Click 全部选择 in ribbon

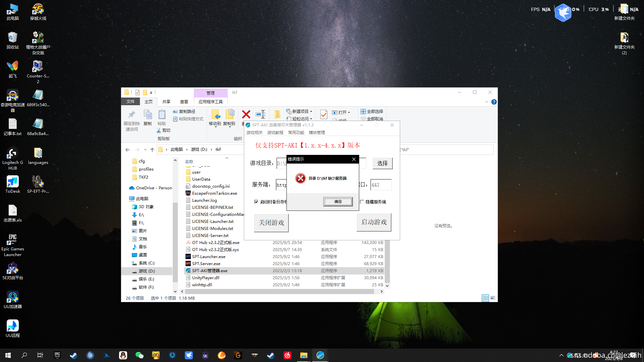pyautogui.click(x=372, y=112)
